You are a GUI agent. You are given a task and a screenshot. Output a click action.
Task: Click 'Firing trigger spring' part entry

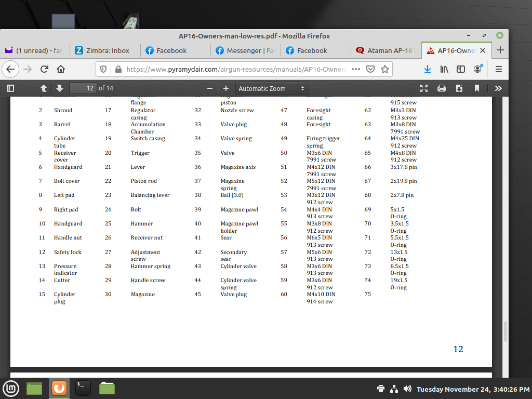323,142
